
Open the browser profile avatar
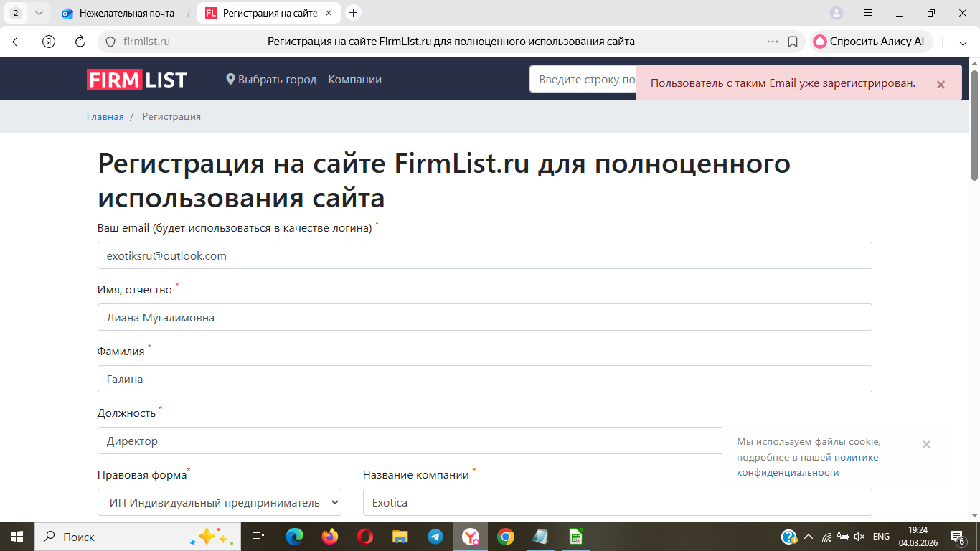click(x=837, y=13)
